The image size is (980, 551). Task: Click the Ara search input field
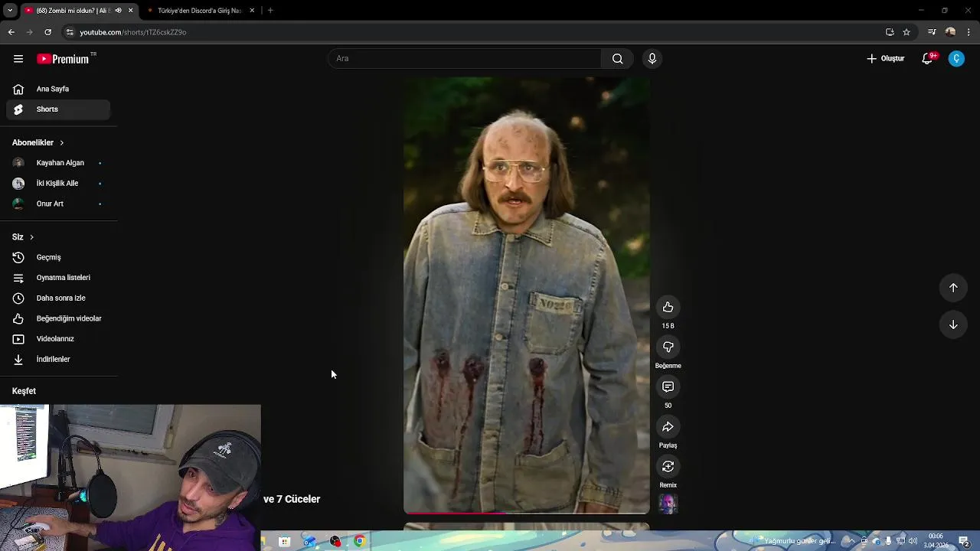pos(465,59)
